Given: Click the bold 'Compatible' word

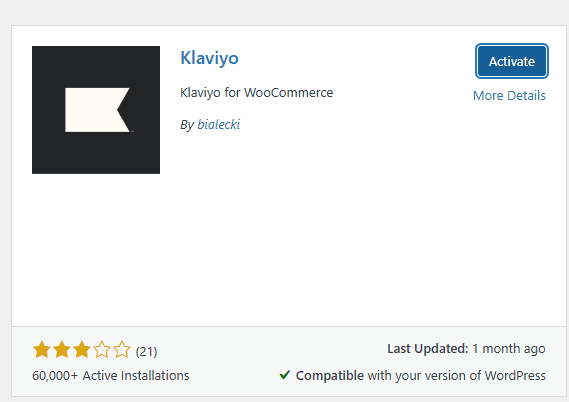Looking at the screenshot, I should pos(330,376).
